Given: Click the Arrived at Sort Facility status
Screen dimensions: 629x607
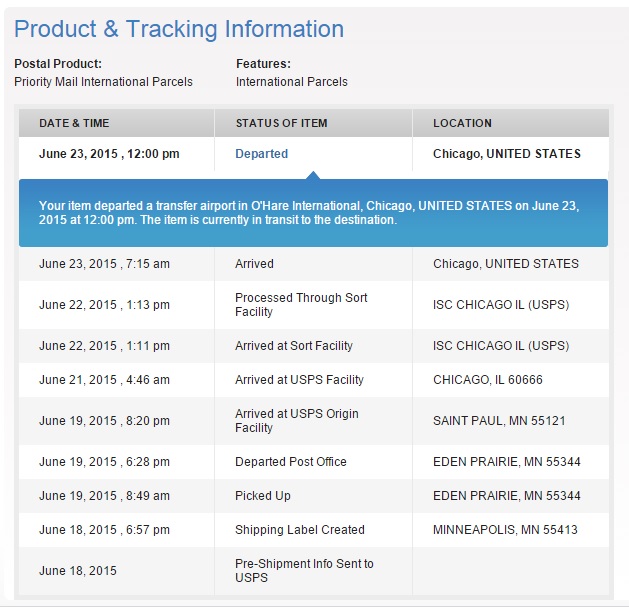Looking at the screenshot, I should (293, 346).
